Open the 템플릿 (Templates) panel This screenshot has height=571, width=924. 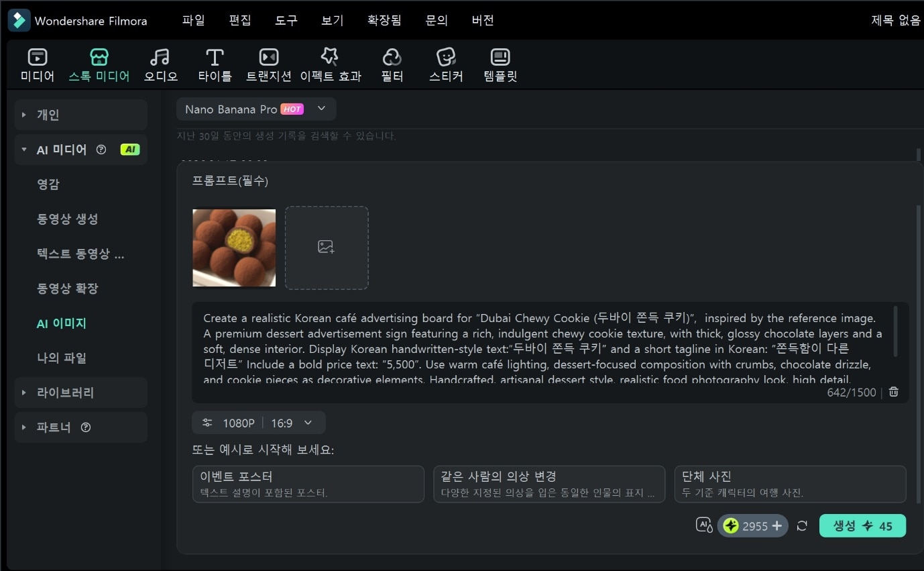pyautogui.click(x=500, y=64)
